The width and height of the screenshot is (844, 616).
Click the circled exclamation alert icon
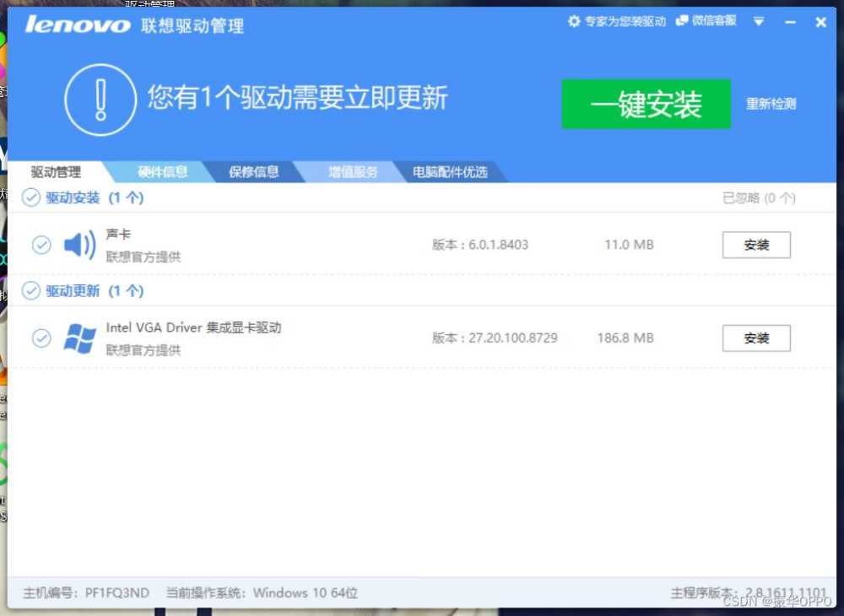(100, 99)
